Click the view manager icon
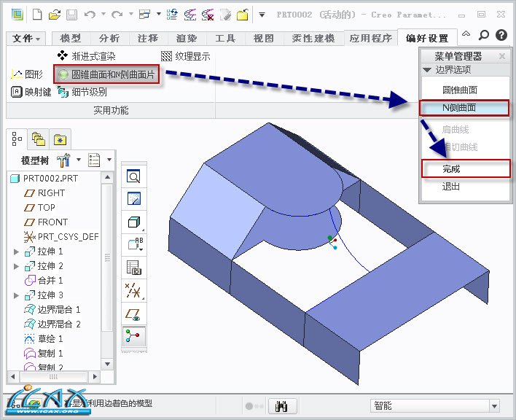The width and height of the screenshot is (516, 420). click(x=134, y=268)
